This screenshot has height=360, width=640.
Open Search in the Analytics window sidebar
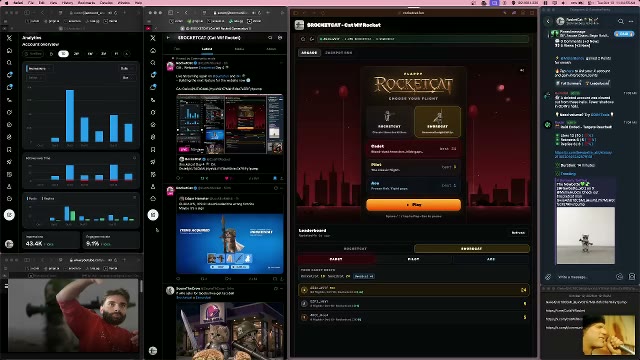tap(9, 63)
